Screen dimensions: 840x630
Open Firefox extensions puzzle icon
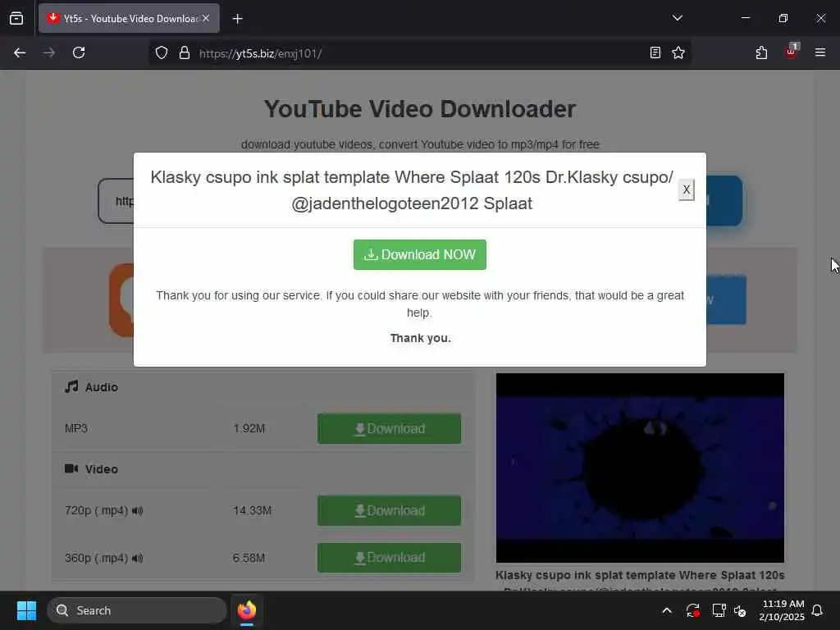[x=761, y=52]
